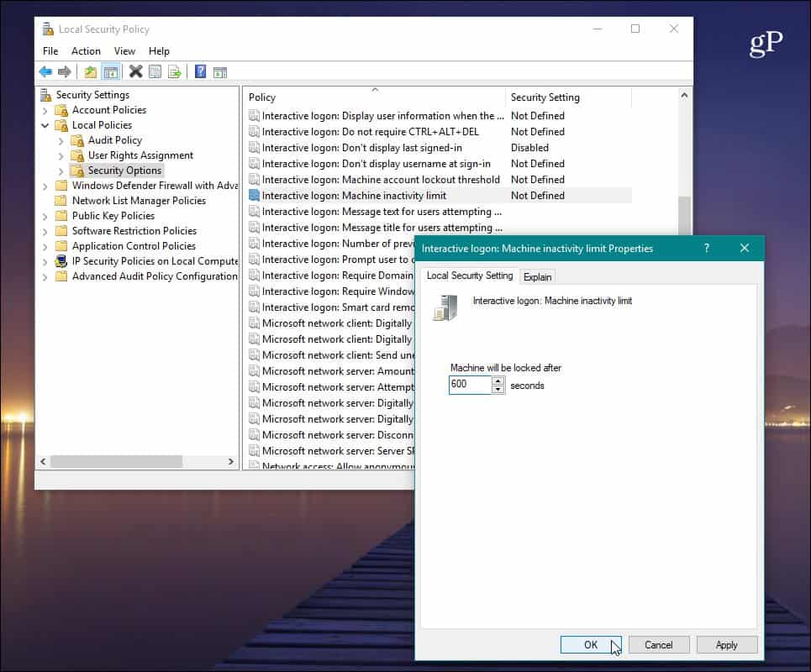This screenshot has height=672, width=811.
Task: Click the policy list scroll up arrow
Action: pos(684,95)
